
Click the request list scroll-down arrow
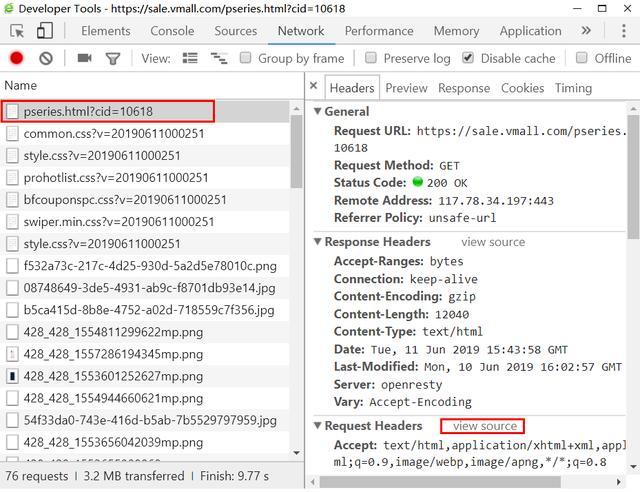click(296, 453)
